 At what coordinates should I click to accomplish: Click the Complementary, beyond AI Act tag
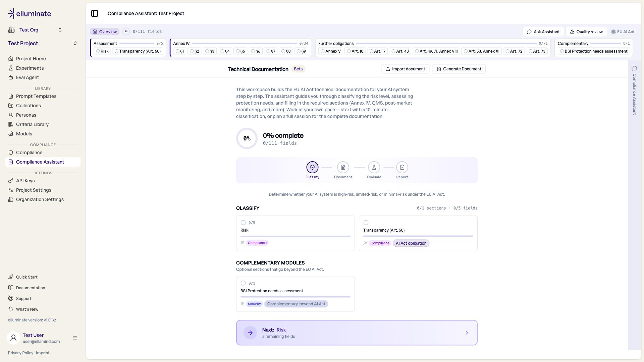[296, 304]
